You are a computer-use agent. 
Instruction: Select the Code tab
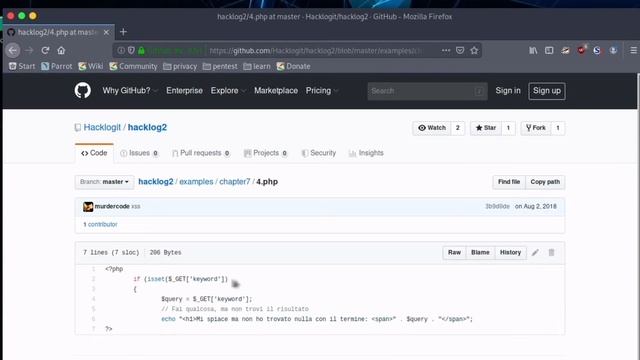pos(94,153)
